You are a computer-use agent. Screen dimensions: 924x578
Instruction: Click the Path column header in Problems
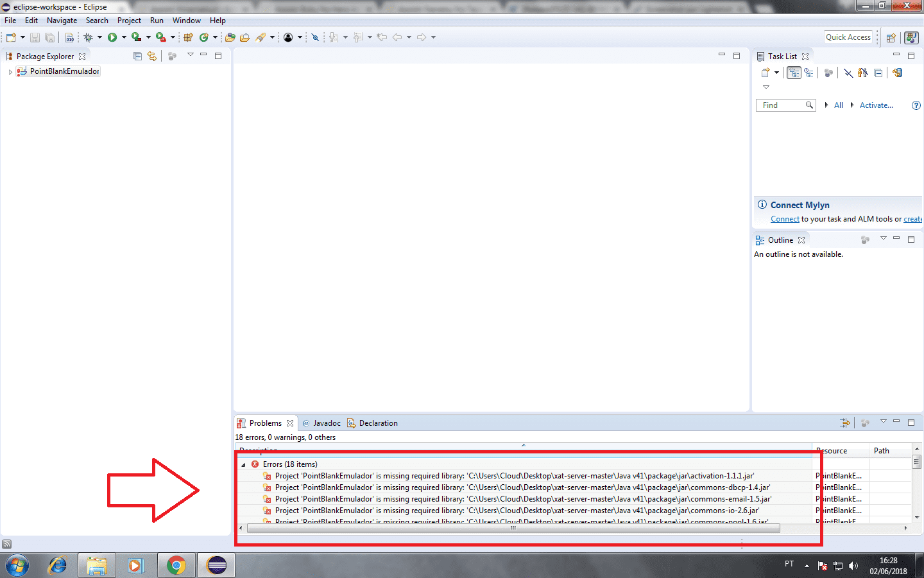(890, 451)
